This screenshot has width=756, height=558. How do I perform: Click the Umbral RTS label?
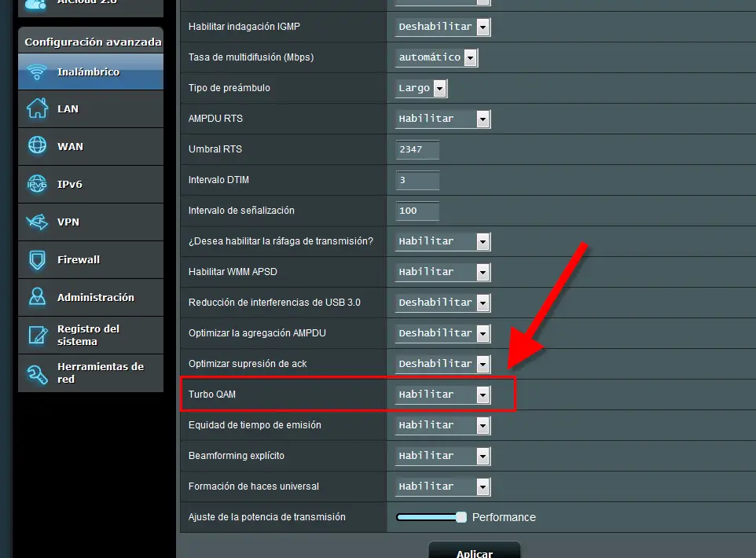coord(215,149)
